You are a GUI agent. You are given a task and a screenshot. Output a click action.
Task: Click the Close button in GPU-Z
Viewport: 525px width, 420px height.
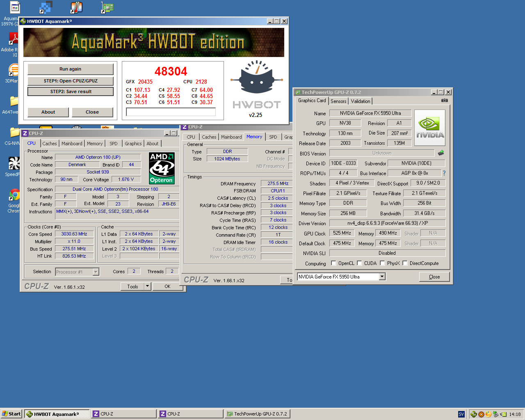434,277
